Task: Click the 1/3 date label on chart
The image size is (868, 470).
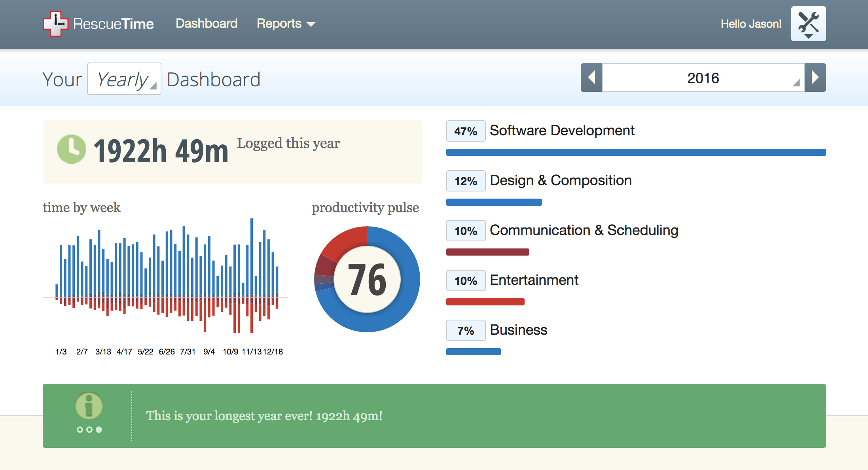Action: coord(61,352)
